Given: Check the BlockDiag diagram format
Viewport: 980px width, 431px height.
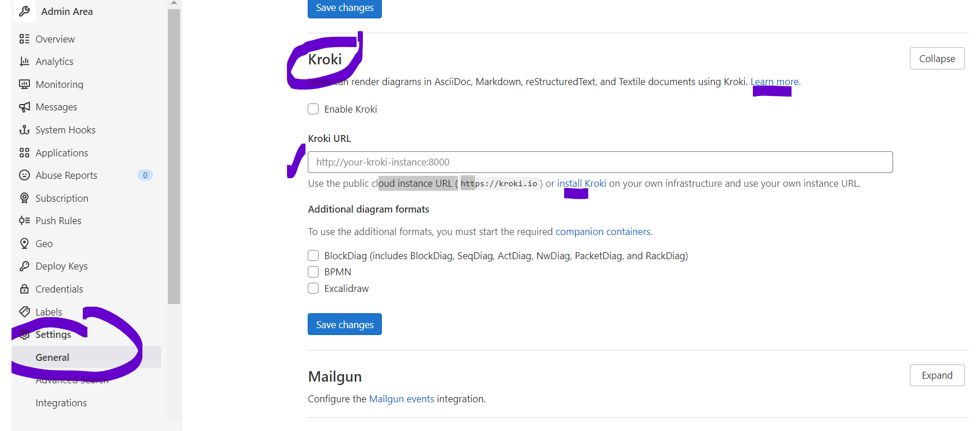Looking at the screenshot, I should coord(313,256).
